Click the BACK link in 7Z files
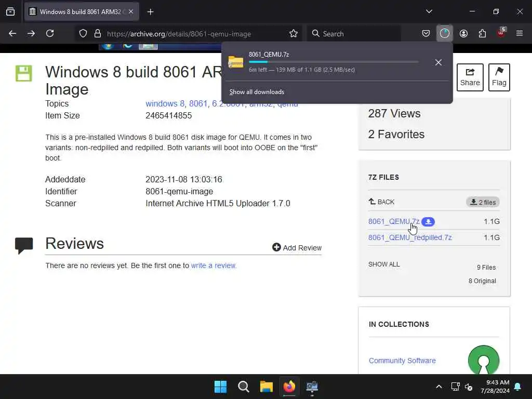532x399 pixels. tap(381, 202)
